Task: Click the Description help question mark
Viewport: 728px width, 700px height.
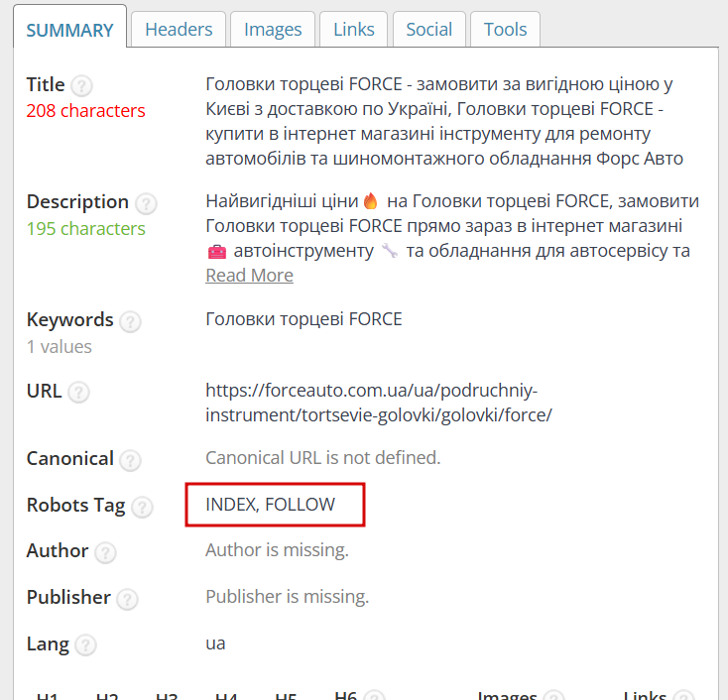Action: pyautogui.click(x=146, y=203)
